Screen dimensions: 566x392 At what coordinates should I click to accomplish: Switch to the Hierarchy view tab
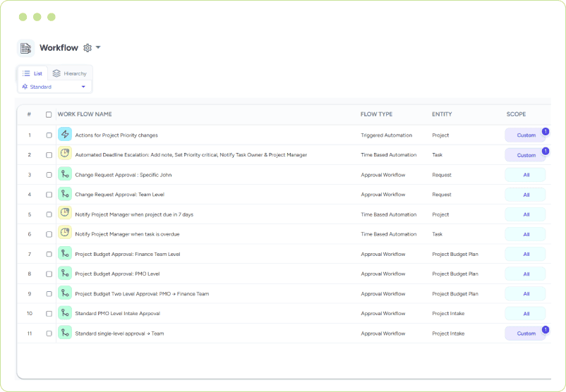click(70, 73)
